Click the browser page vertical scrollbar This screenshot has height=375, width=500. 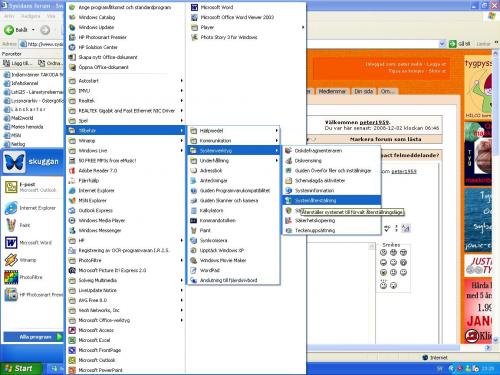495,197
